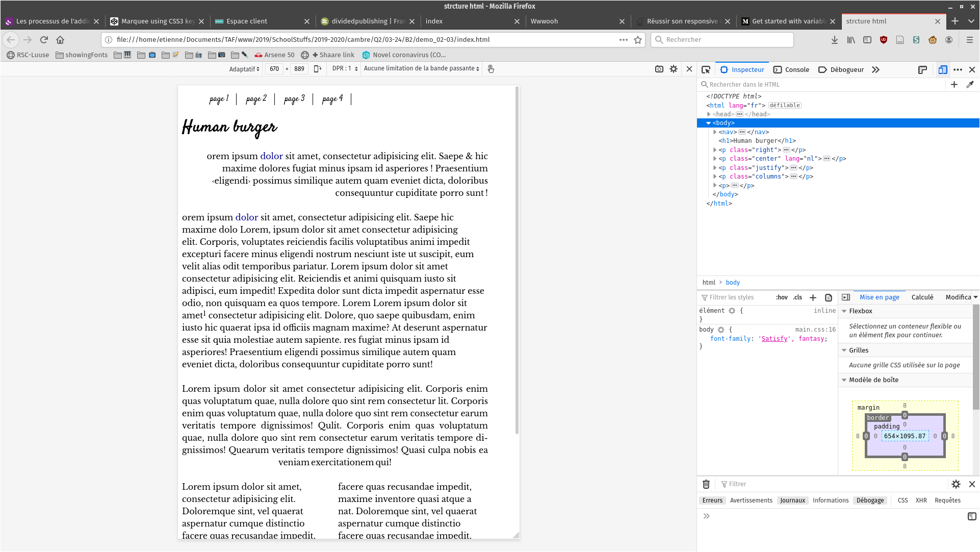Collapse the Flexbox section
This screenshot has height=552, width=980.
[x=844, y=311]
